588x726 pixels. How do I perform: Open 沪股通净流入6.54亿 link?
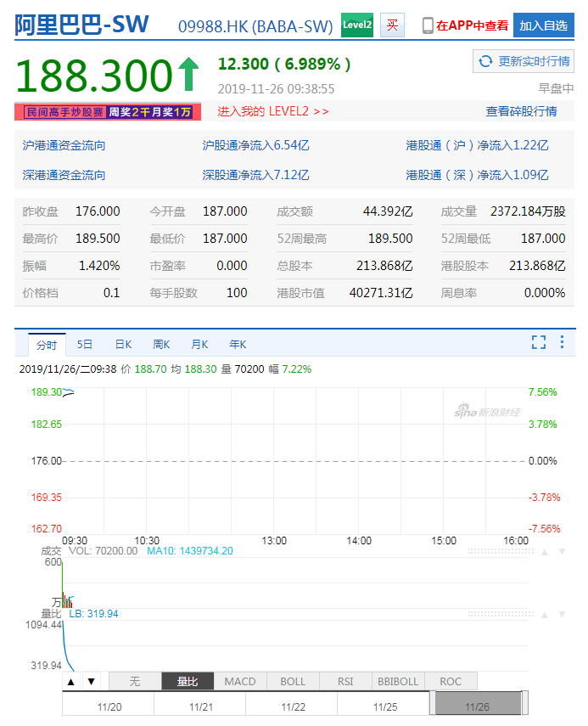coord(255,146)
